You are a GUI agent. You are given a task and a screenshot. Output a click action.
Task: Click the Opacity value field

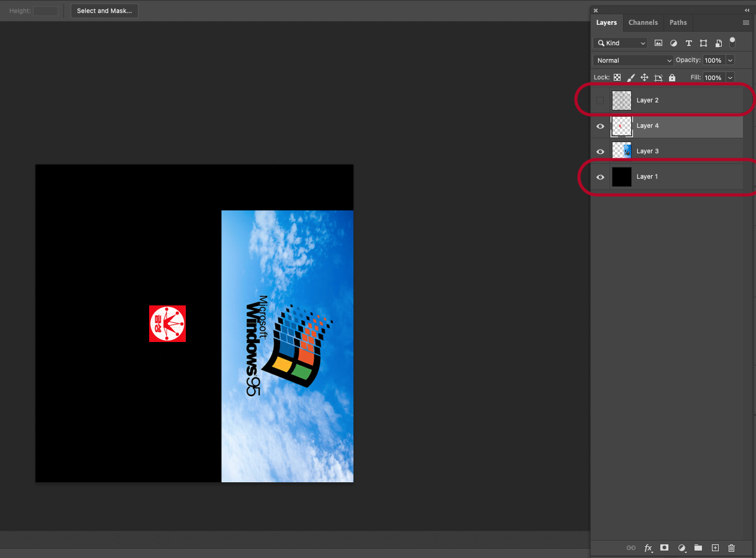coord(713,60)
